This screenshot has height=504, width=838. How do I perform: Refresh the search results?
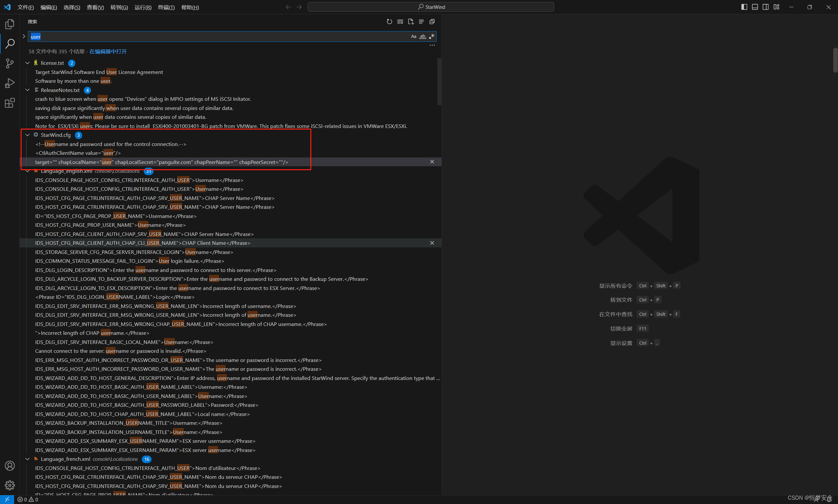389,22
